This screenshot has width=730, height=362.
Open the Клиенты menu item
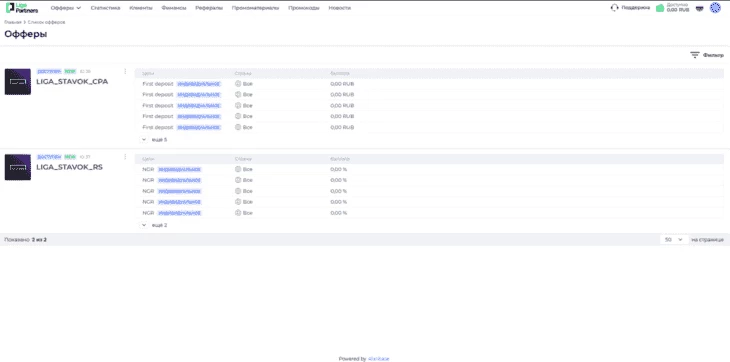click(141, 8)
